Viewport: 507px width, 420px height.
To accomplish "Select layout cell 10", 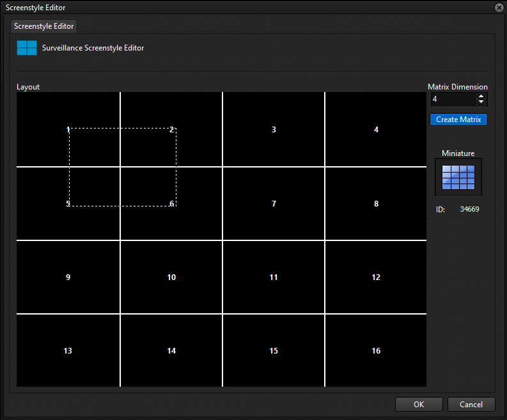I will click(x=171, y=277).
